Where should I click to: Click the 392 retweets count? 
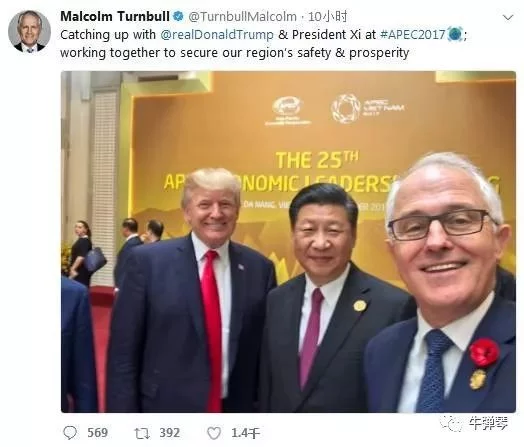[170, 433]
